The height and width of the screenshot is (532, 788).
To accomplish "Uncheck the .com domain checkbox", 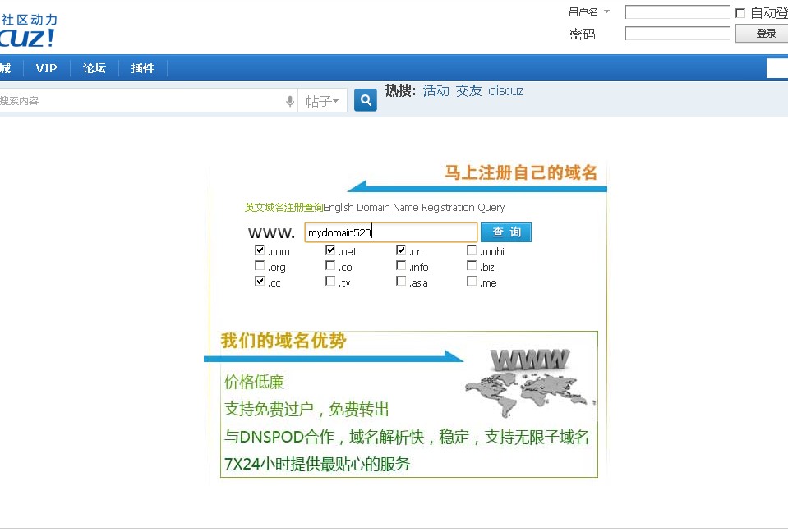I will 260,250.
